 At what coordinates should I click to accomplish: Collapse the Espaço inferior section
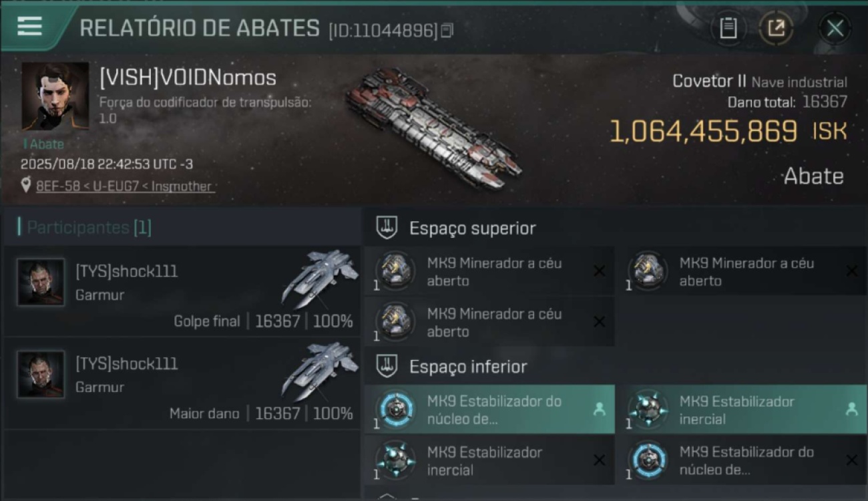click(387, 366)
